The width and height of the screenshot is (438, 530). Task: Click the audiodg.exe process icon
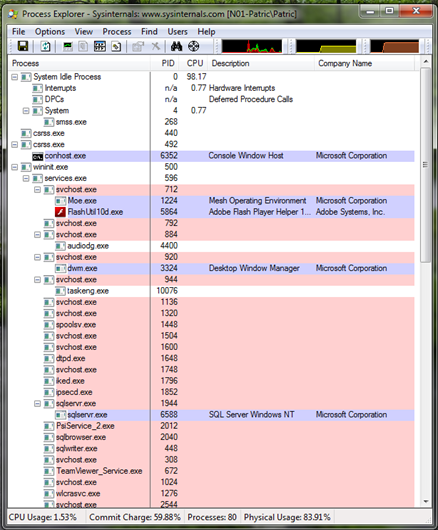[60, 246]
